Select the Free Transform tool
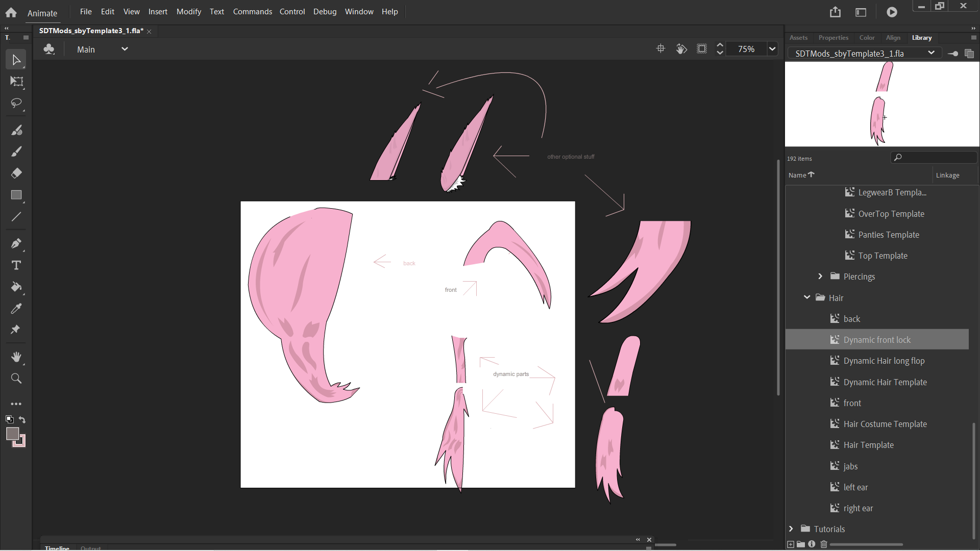The image size is (980, 551). [x=16, y=82]
